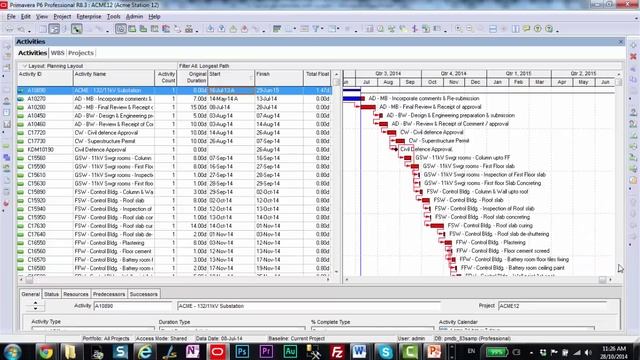The image size is (640, 360).
Task: Open the Enterprise menu
Action: 89,17
